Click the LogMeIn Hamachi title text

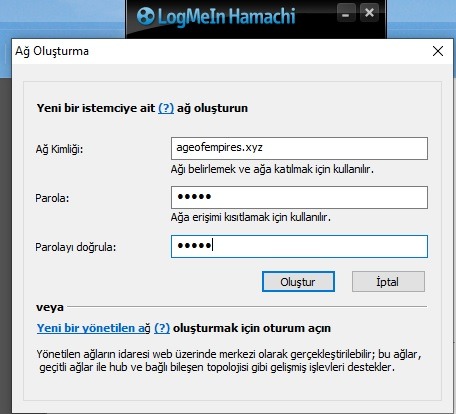coord(227,16)
